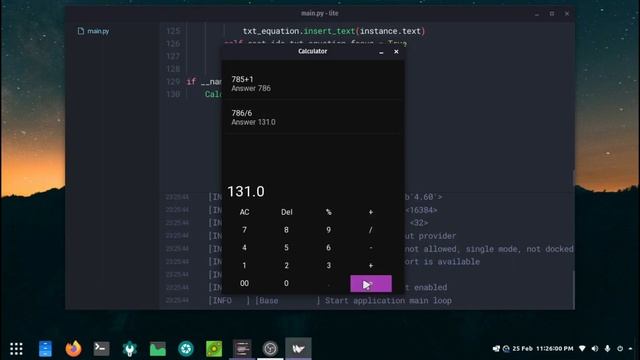Open the power menu tray icon
640x360 pixels.
click(620, 349)
